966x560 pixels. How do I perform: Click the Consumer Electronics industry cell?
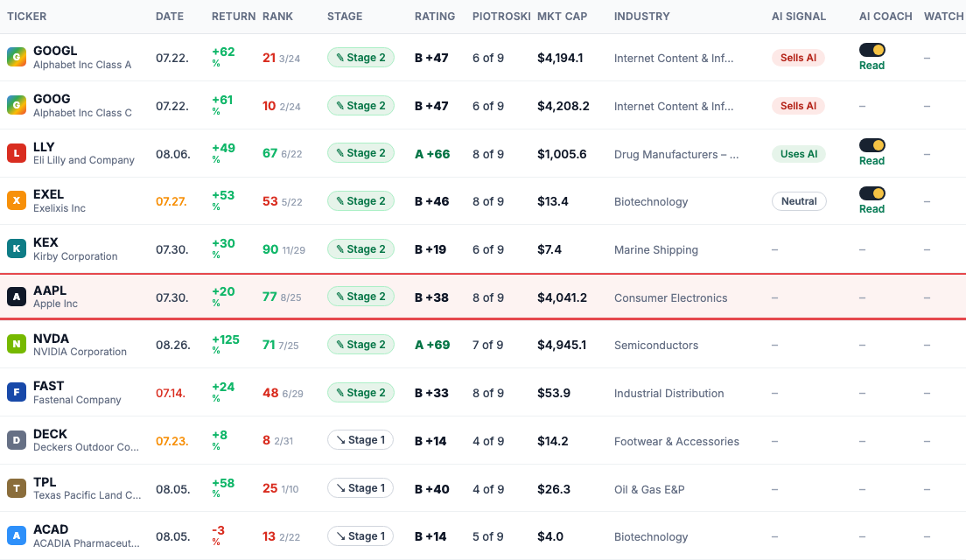[671, 297]
